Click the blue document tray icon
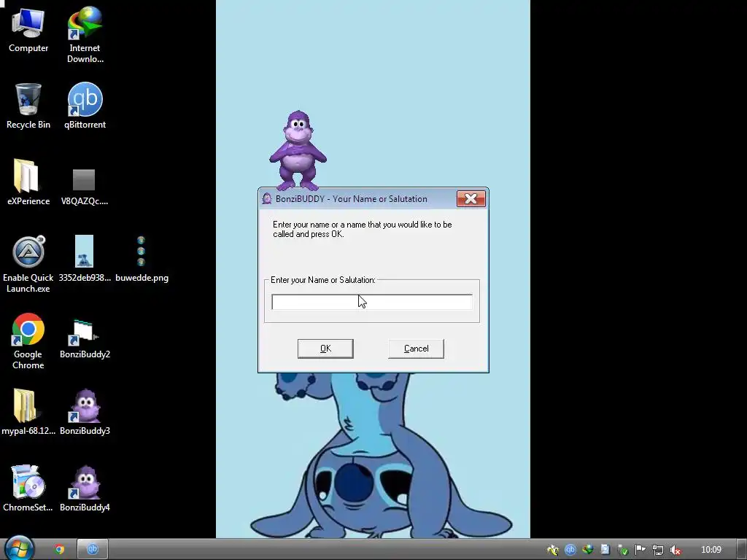This screenshot has width=747, height=560. (605, 550)
